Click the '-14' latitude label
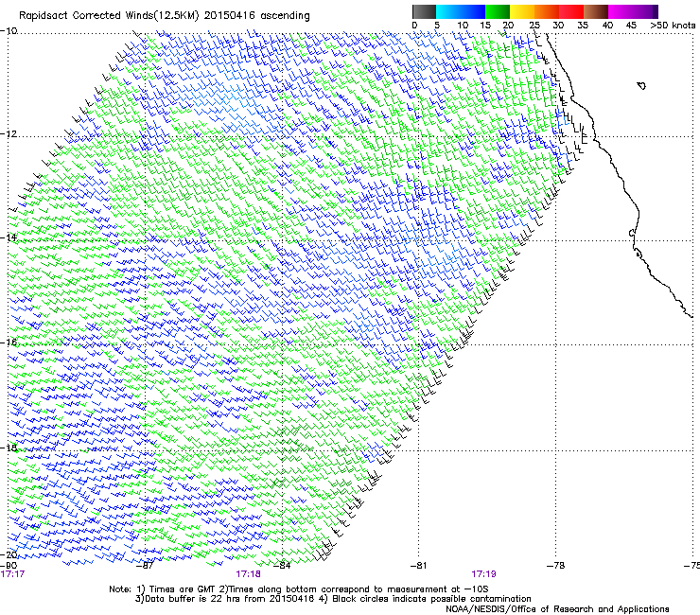The image size is (700, 615). coord(9,237)
